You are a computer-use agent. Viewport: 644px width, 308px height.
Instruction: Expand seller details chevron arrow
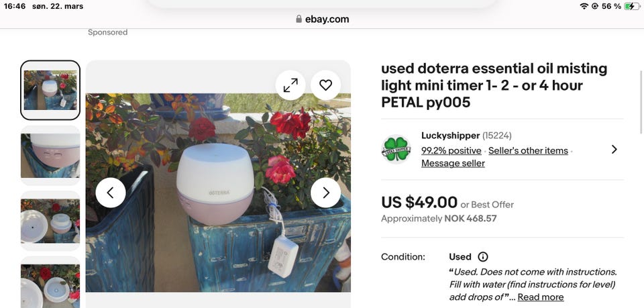click(x=614, y=149)
